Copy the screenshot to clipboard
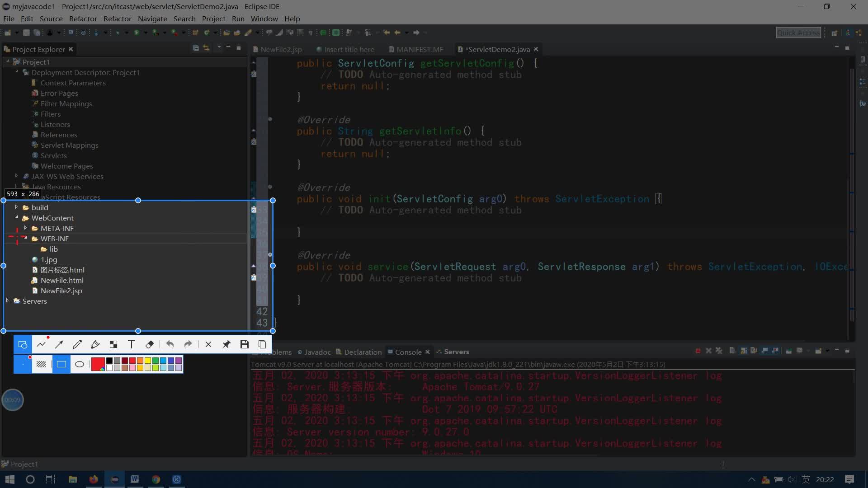 coord(262,345)
